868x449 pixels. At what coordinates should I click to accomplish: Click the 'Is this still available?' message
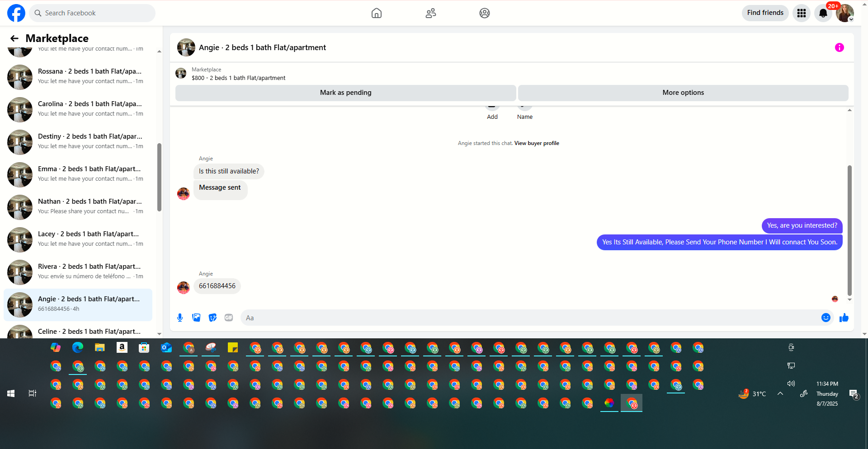[x=229, y=171]
